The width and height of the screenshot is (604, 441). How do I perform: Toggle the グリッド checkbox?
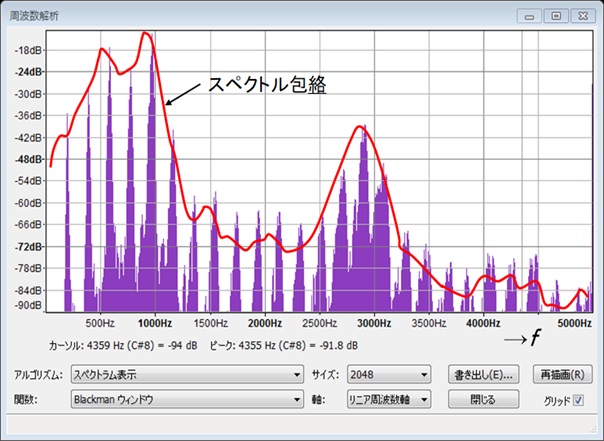[578, 400]
